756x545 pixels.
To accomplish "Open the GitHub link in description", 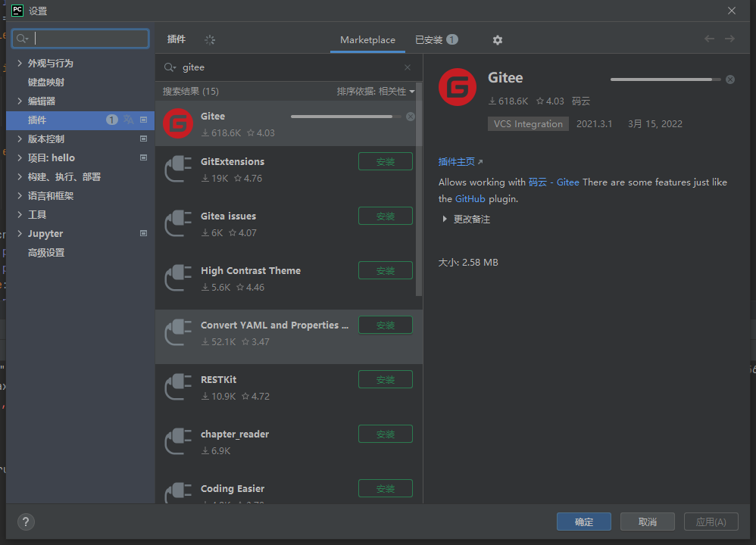I will [x=470, y=199].
